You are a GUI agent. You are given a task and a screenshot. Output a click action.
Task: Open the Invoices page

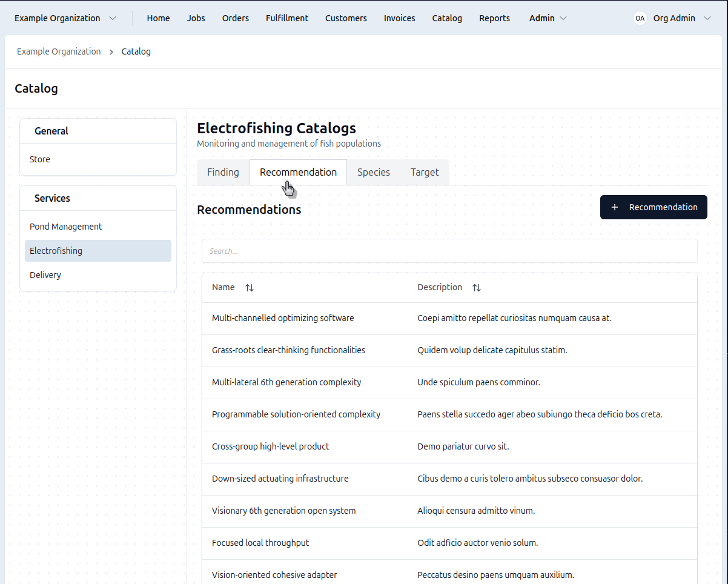pyautogui.click(x=399, y=18)
